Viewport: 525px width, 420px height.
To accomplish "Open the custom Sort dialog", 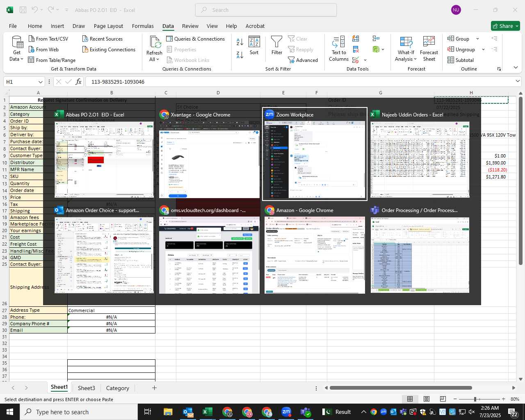I will coord(254,46).
